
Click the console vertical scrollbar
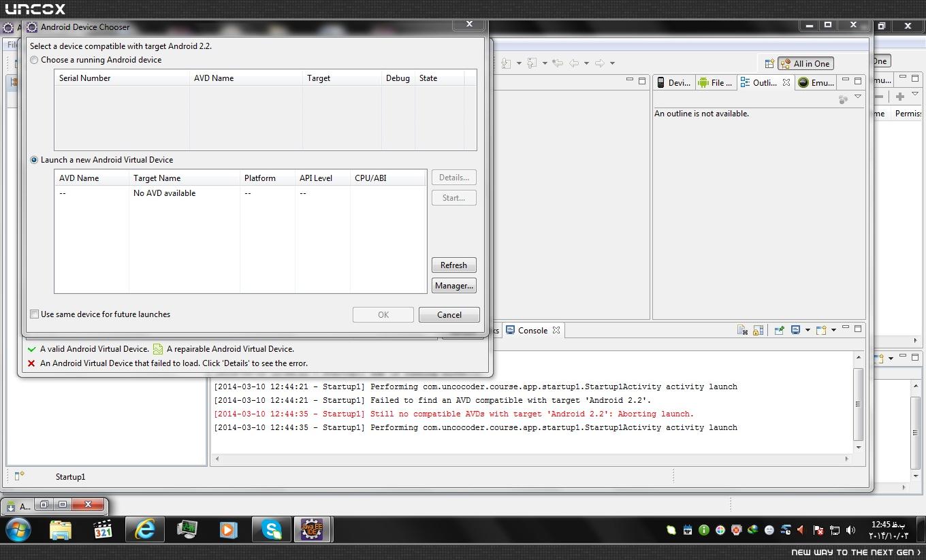[x=858, y=403]
